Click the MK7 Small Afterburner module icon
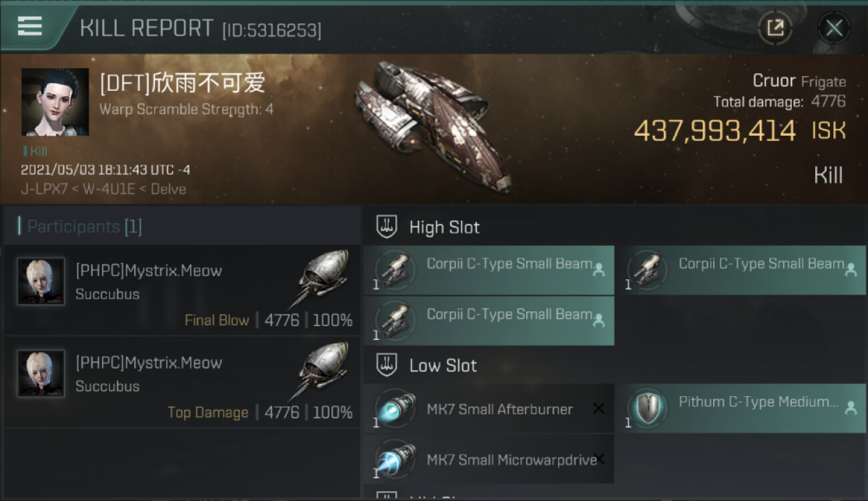Image resolution: width=868 pixels, height=501 pixels. 395,409
